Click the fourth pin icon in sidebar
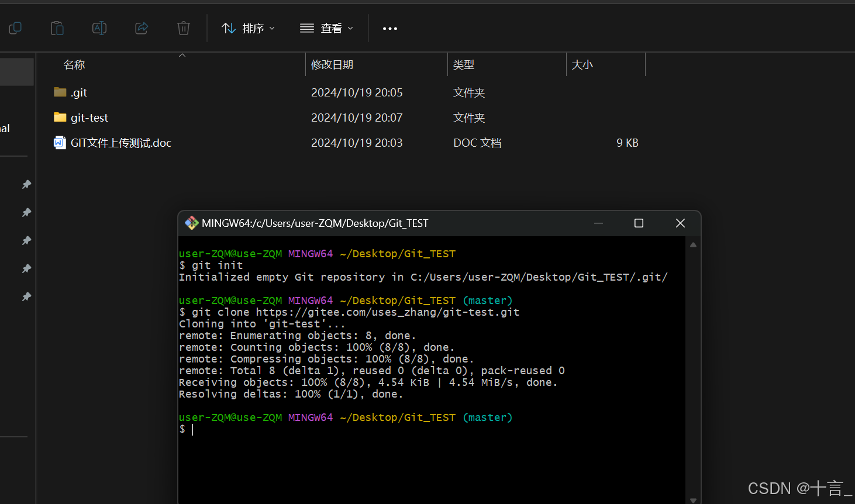The image size is (855, 504). click(26, 268)
